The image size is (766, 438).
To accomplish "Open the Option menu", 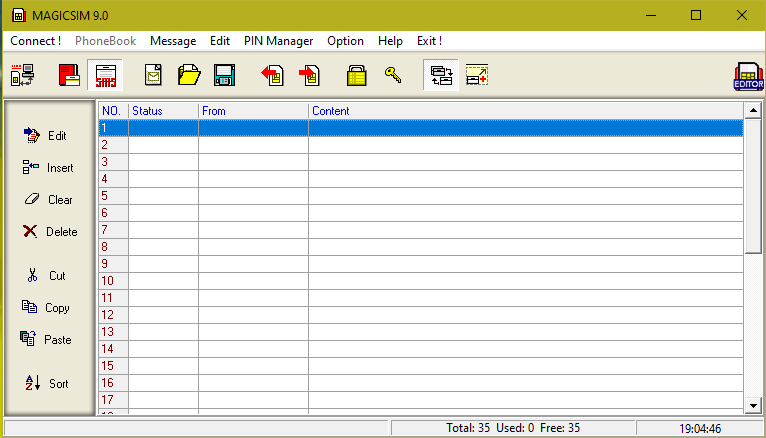I will [345, 41].
